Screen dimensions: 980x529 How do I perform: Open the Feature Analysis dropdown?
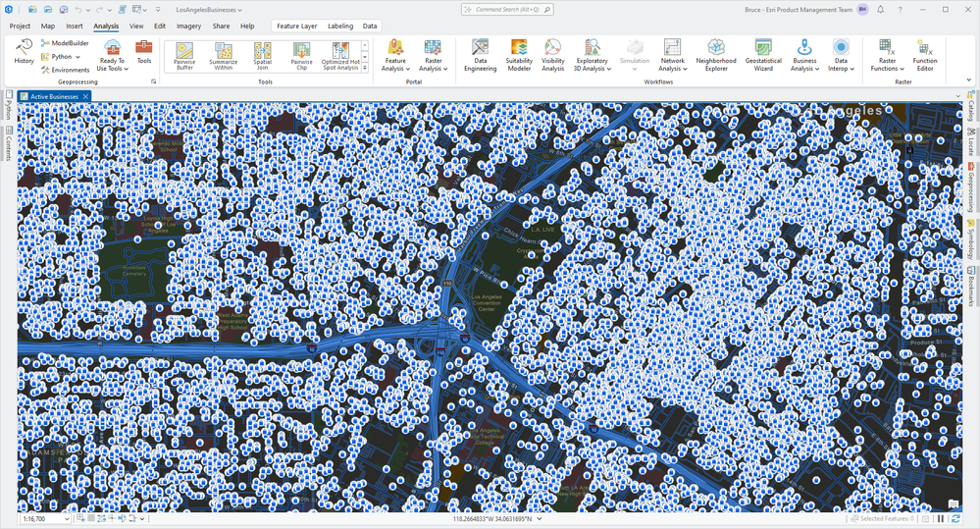395,55
